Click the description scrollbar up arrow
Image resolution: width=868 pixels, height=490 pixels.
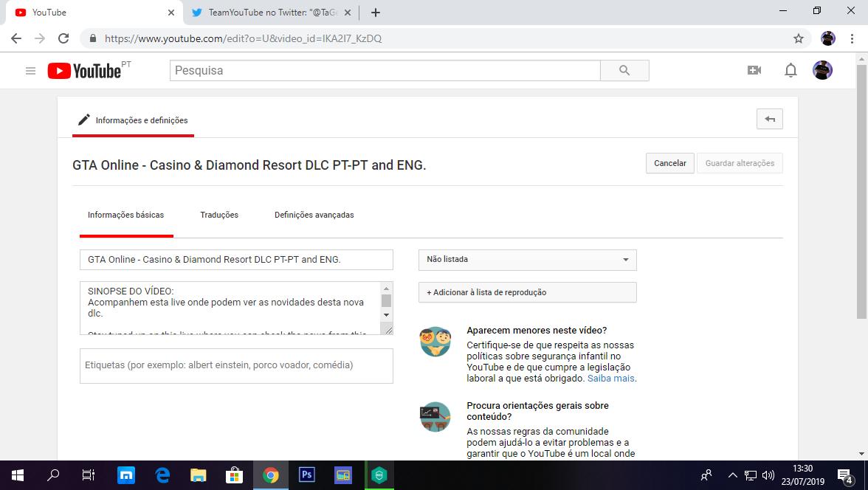click(387, 289)
